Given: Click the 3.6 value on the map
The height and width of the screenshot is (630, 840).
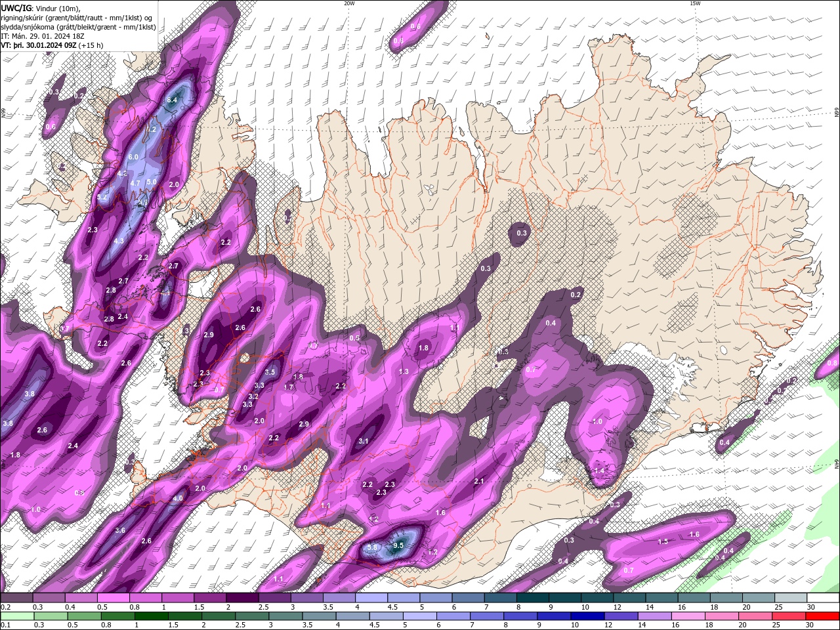Looking at the screenshot, I should 120,530.
